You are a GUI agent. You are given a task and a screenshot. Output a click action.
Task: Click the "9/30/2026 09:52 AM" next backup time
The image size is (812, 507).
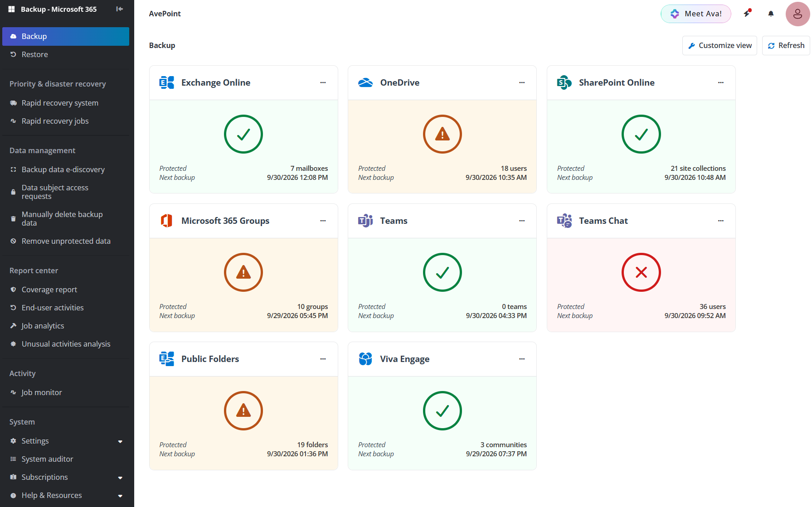pos(695,316)
